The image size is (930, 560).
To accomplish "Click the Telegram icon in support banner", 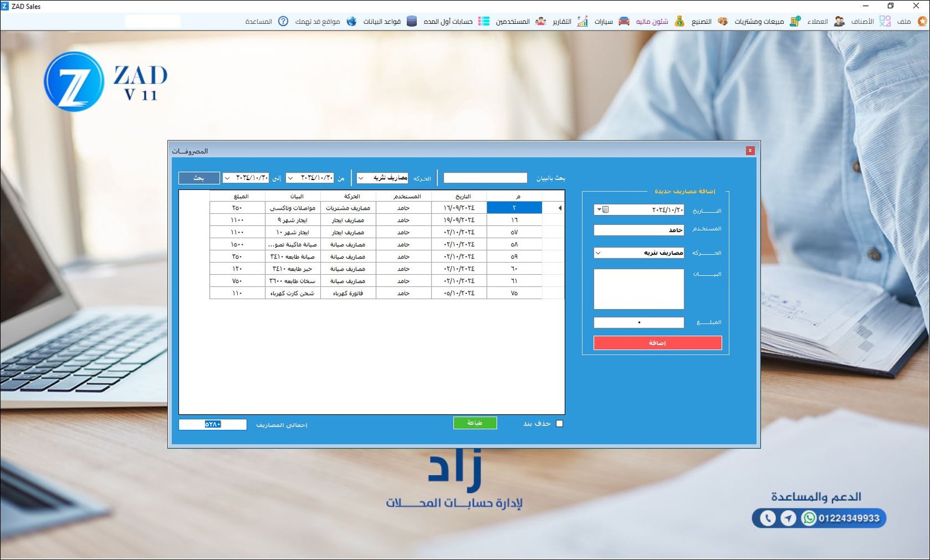I will 788,518.
